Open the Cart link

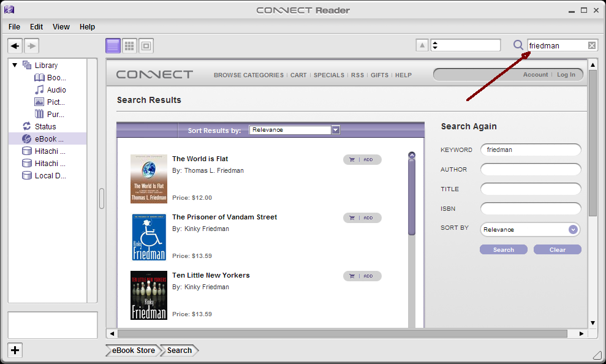(298, 75)
